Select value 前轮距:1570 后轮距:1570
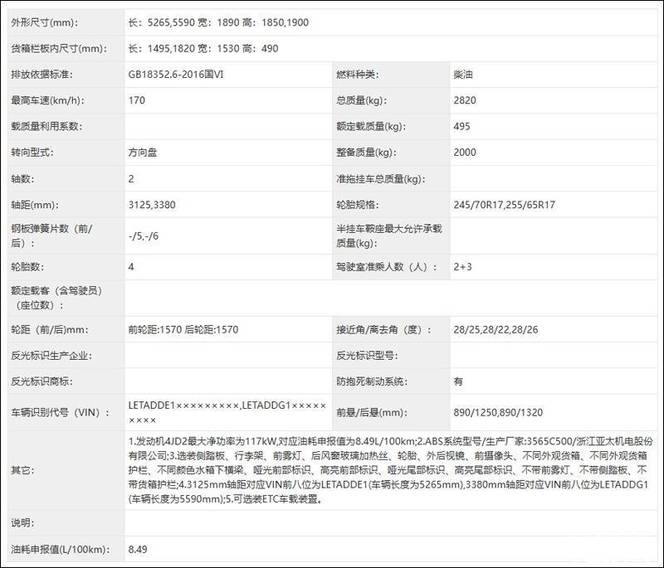 pyautogui.click(x=183, y=330)
